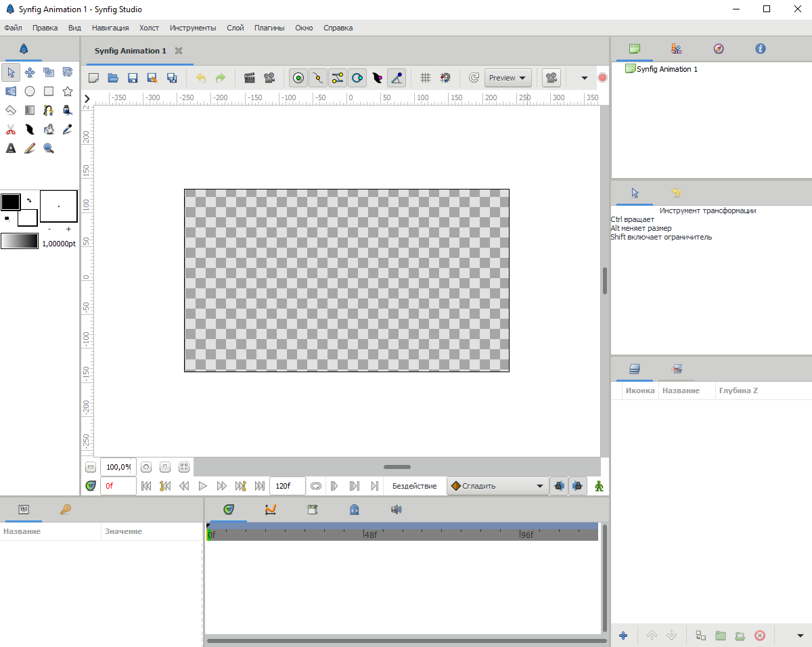This screenshot has width=812, height=647.
Task: Select the Circle tool in toolbox
Action: pyautogui.click(x=30, y=91)
